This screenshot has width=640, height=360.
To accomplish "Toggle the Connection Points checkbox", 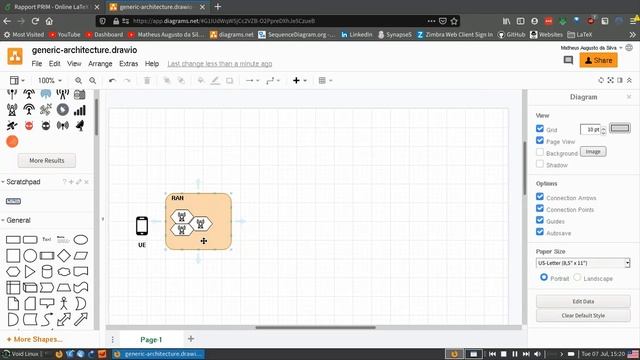I will point(540,209).
